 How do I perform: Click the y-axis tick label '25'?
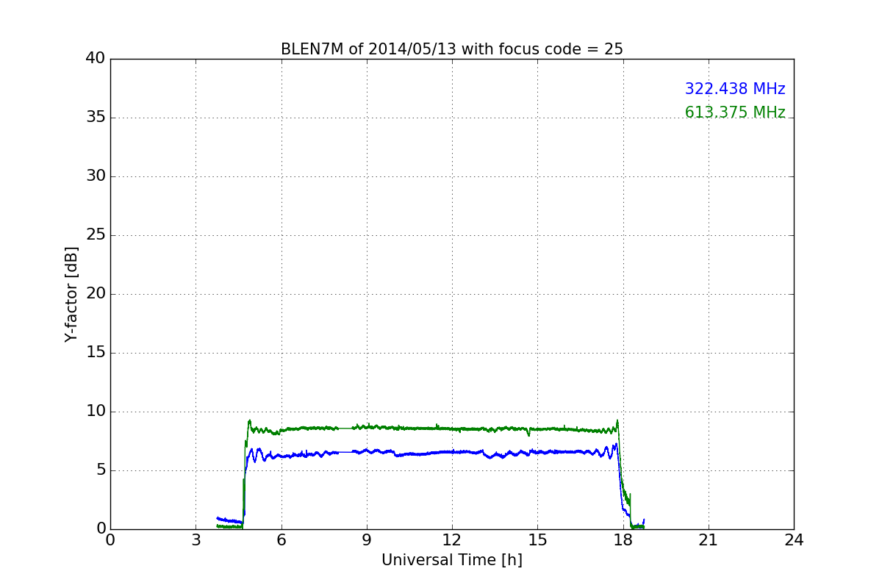click(96, 235)
